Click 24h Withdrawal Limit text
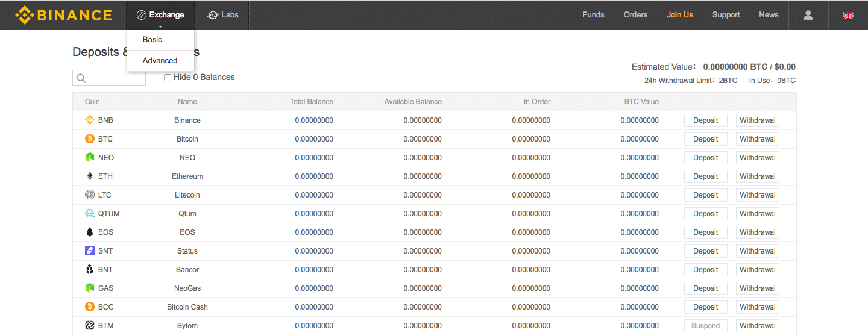Screen dimensions: 868x336 point(691,81)
